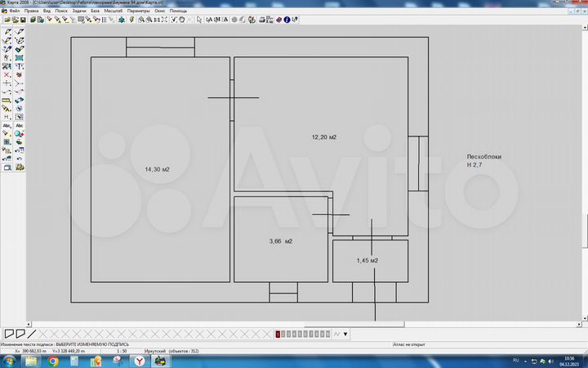The image size is (588, 368).
Task: Click the first polygon shape in bottom panel
Action: tap(9, 334)
